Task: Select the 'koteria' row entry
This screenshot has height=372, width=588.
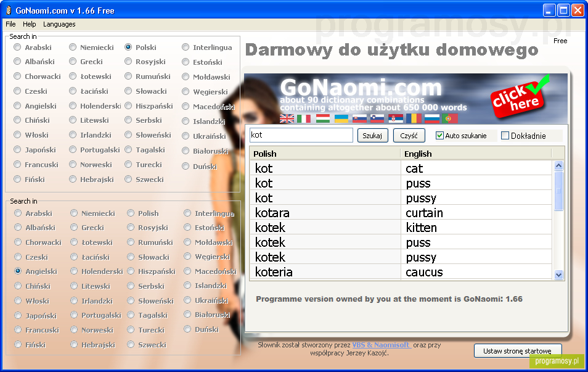Action: point(325,272)
